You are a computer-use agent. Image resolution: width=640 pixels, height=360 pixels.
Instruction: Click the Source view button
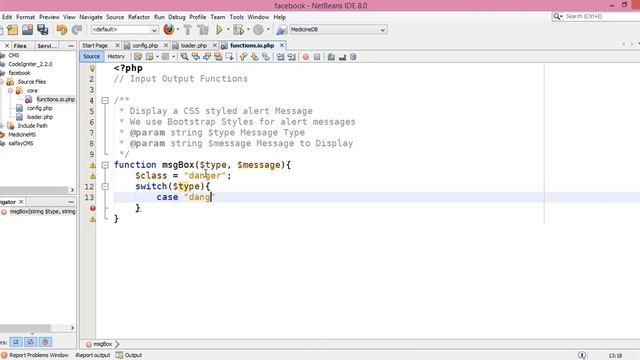[91, 56]
